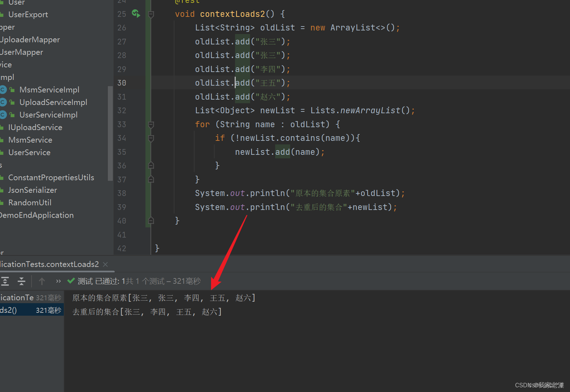Image resolution: width=570 pixels, height=392 pixels.
Task: Select IUploadService in project tree
Action: coord(35,127)
